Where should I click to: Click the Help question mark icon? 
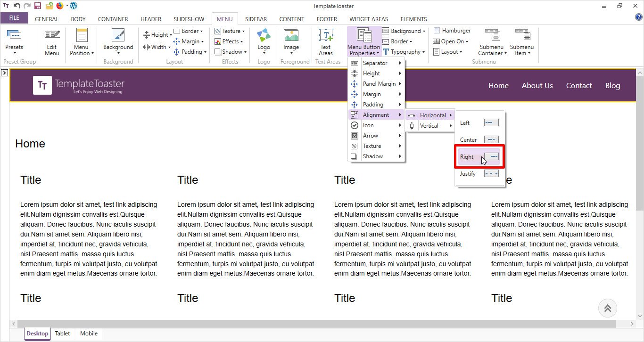pos(638,17)
